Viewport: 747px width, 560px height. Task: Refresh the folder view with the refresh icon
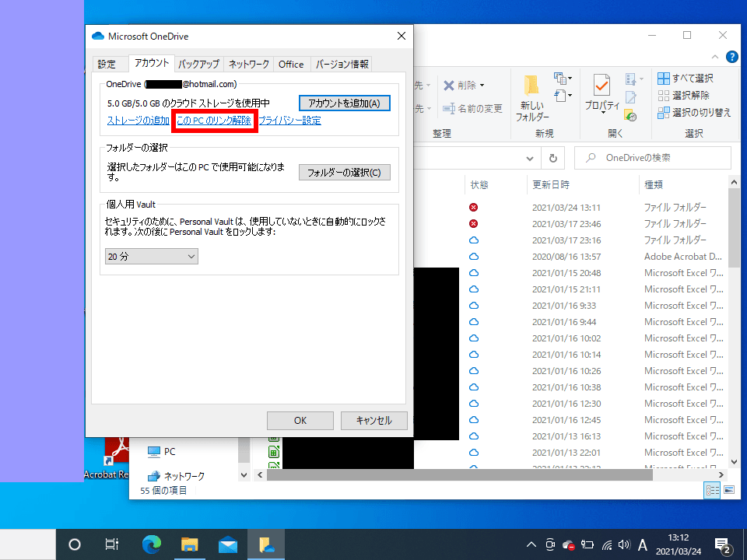point(552,158)
